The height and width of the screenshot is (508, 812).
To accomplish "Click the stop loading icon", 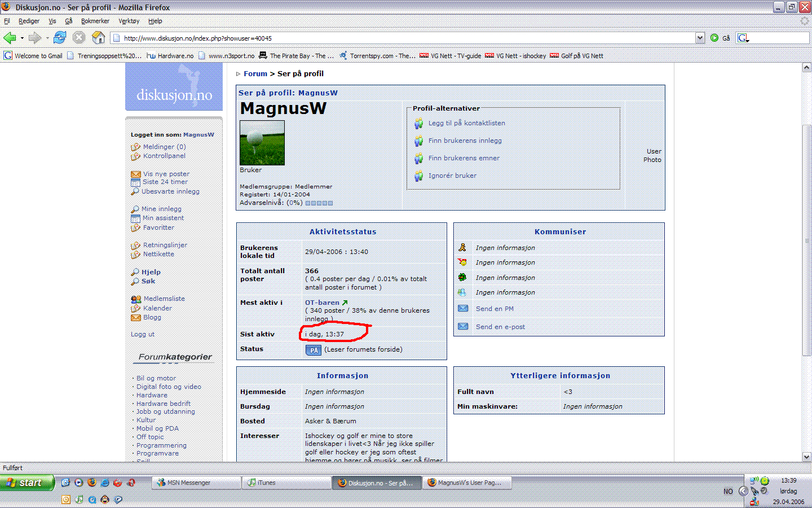I will click(x=79, y=38).
